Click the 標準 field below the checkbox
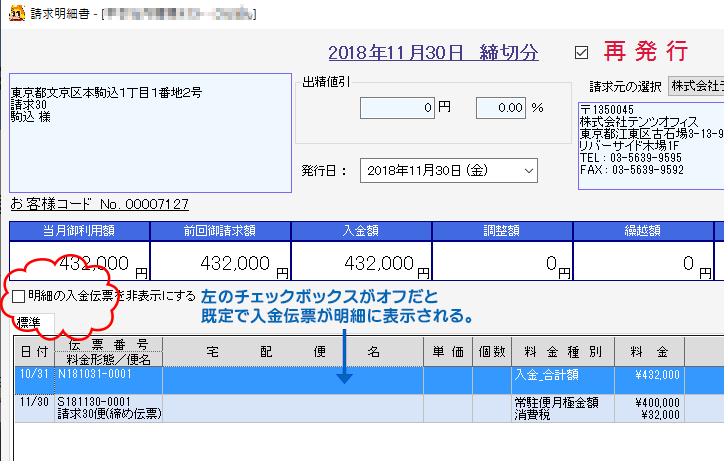 34,323
